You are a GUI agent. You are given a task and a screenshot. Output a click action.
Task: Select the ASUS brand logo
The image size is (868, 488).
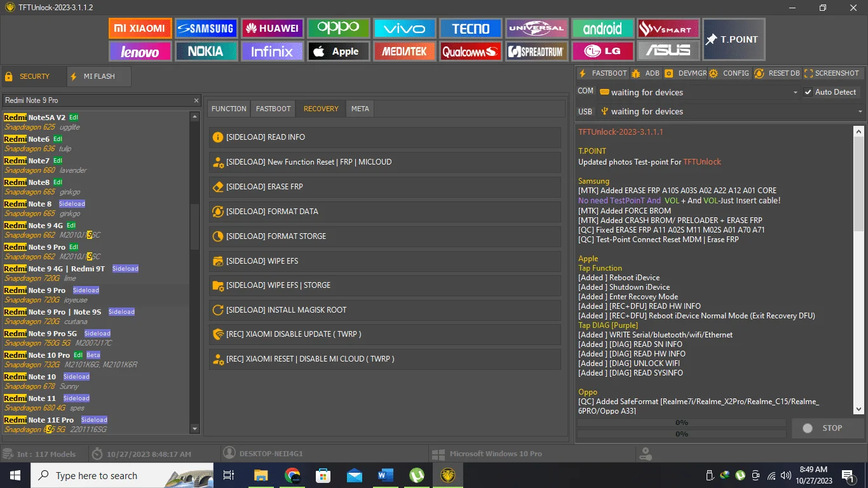tap(668, 51)
